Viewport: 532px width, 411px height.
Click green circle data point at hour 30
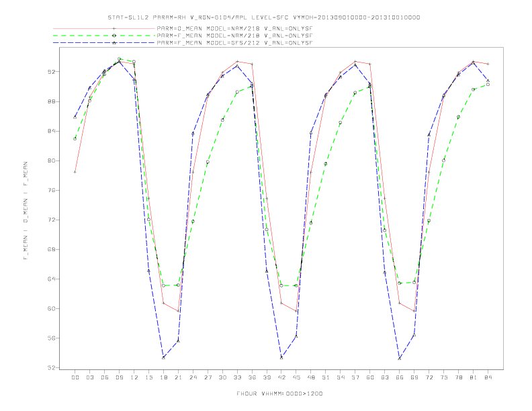(222, 120)
